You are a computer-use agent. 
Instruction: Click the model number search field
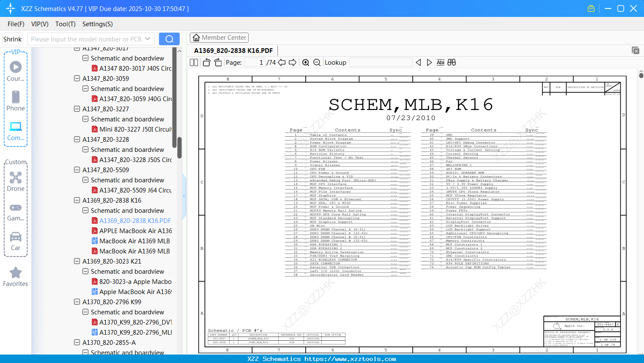click(86, 39)
